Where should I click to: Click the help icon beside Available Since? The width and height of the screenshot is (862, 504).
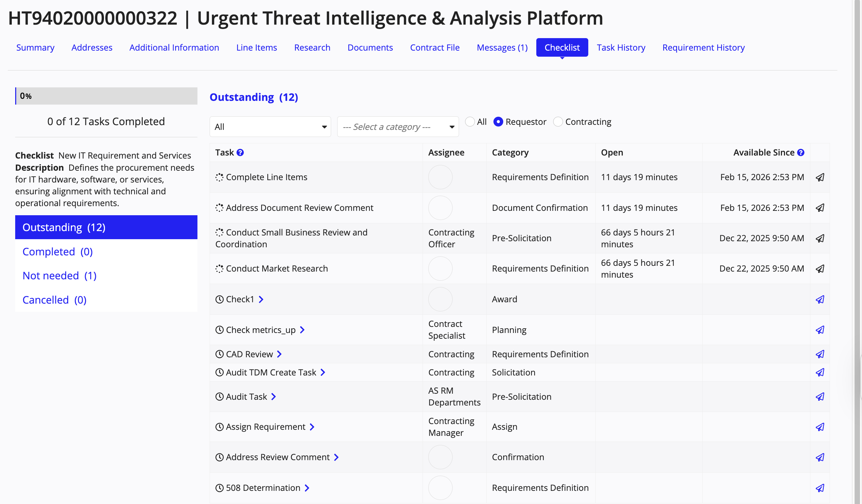[x=801, y=152]
